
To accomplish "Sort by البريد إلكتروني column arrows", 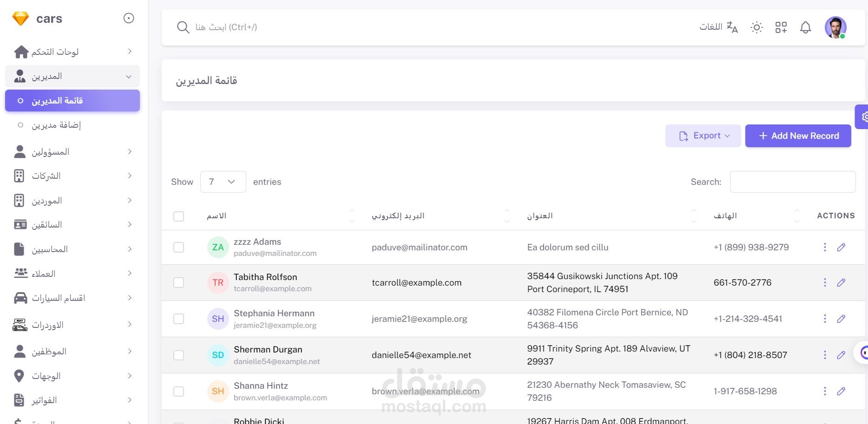I will [x=507, y=216].
